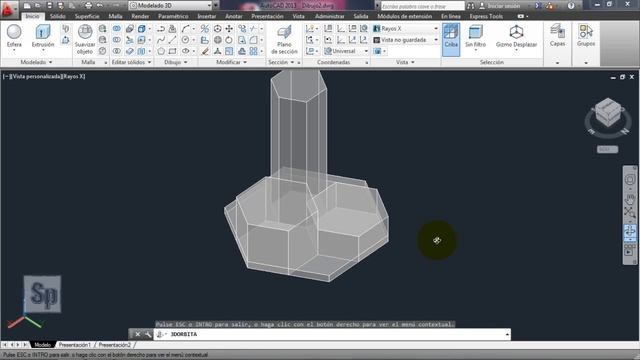The image size is (640, 360).
Task: Expand the Modificar panel
Action: (x=231, y=62)
